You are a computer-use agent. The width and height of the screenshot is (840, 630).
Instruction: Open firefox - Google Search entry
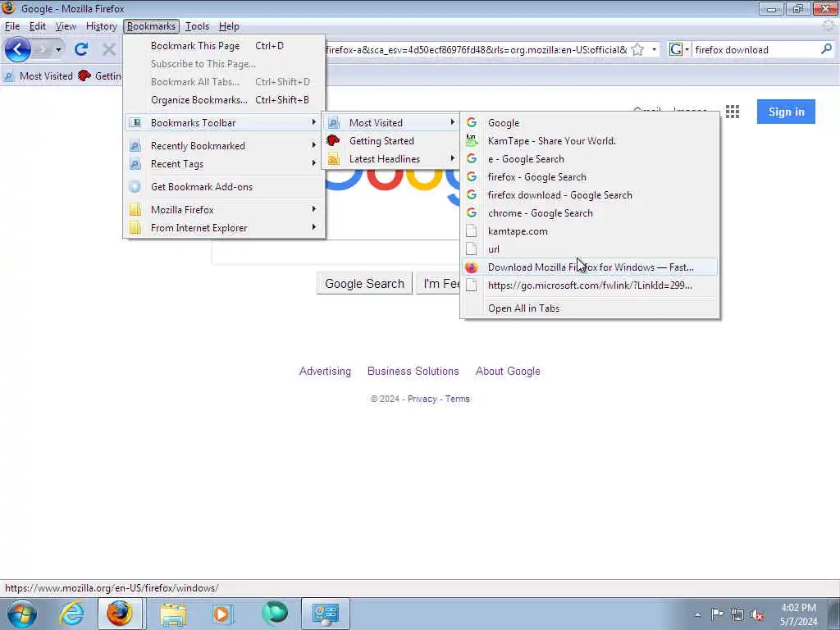[589, 177]
